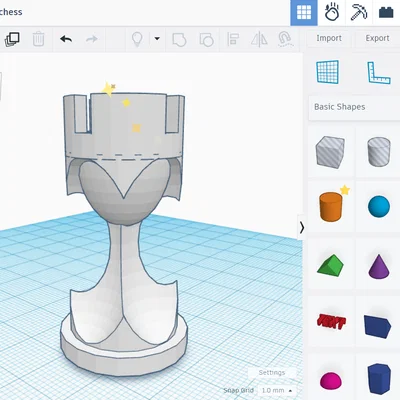The width and height of the screenshot is (400, 400).
Task: Pick the blue Sphere shape
Action: pos(379,207)
